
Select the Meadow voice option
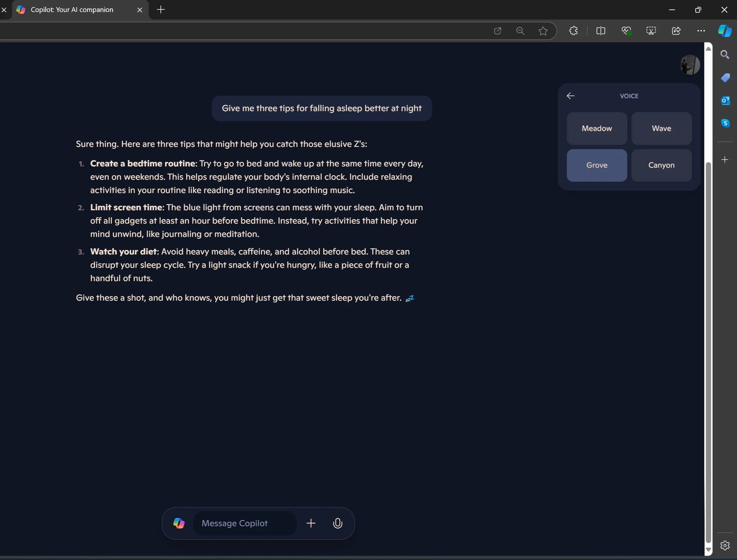point(596,128)
